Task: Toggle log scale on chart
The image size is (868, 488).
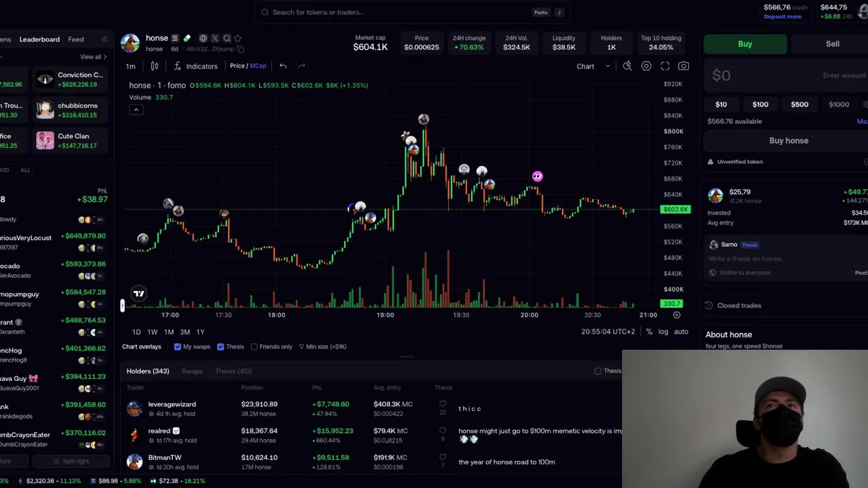Action: 663,331
